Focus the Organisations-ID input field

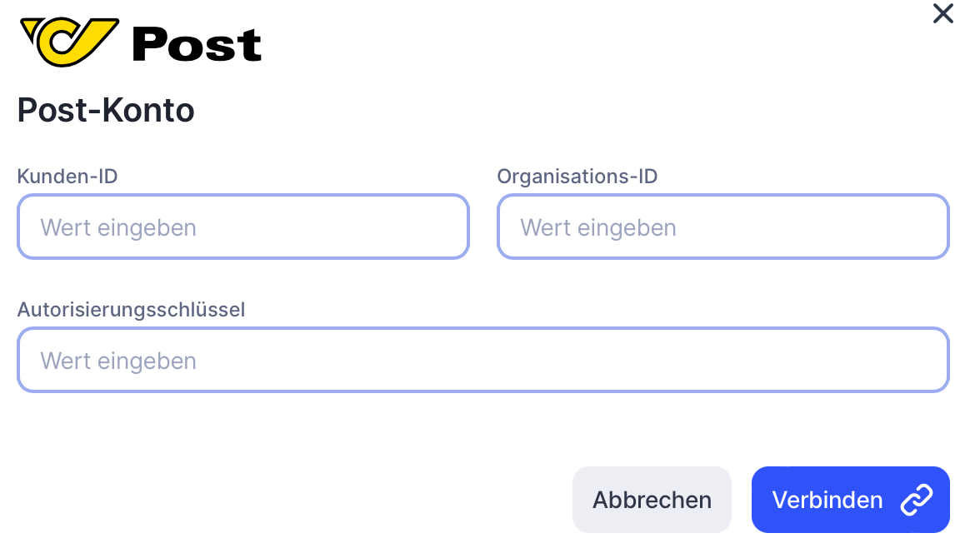(x=722, y=227)
